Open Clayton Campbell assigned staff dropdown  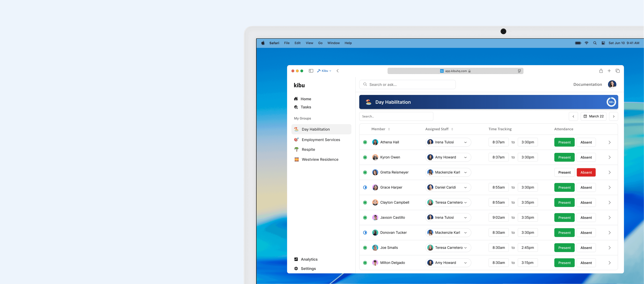coord(448,202)
